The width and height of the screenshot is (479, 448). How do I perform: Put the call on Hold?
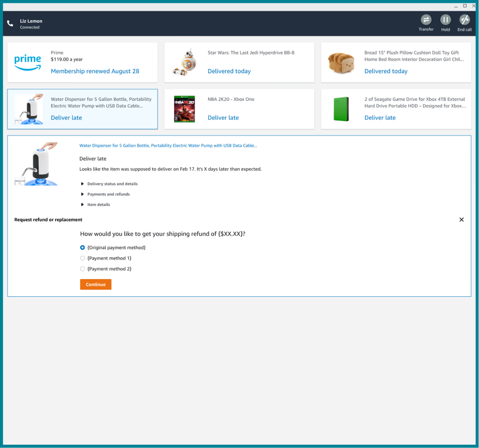445,20
